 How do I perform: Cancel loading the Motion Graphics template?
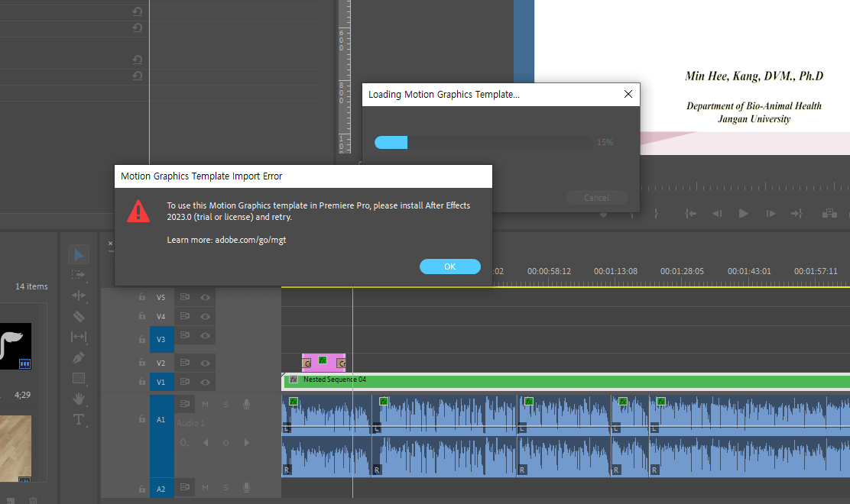pyautogui.click(x=596, y=198)
